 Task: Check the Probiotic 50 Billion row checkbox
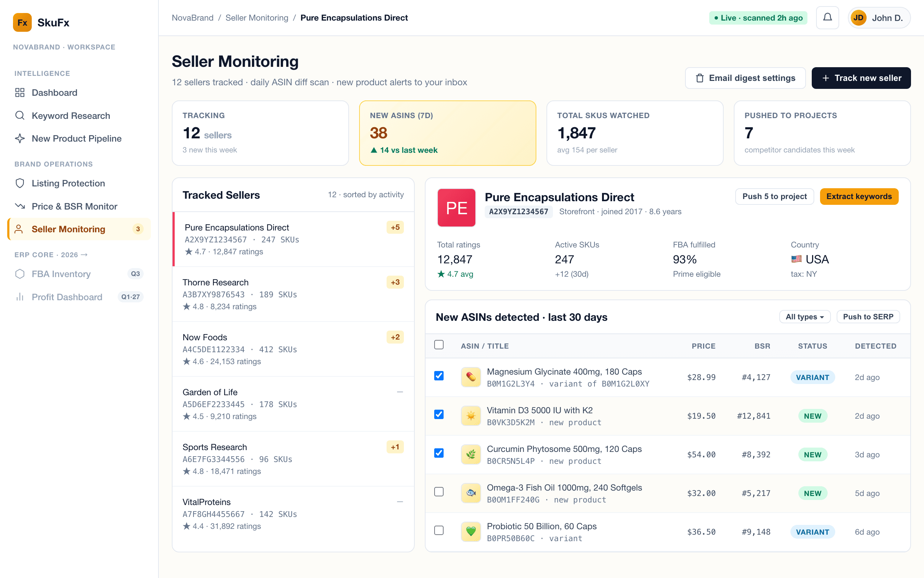(x=439, y=530)
